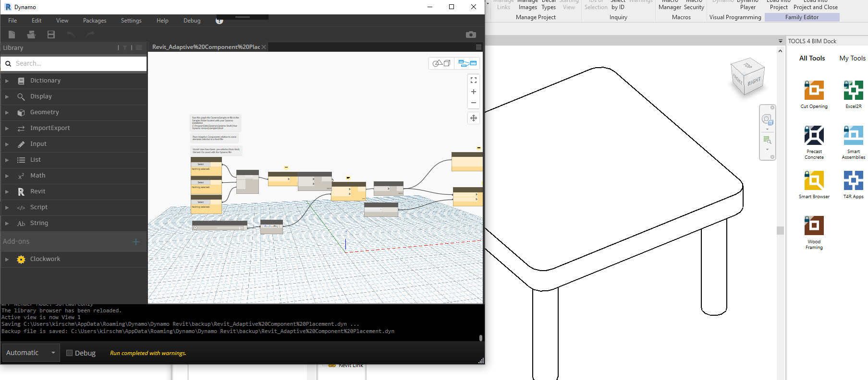Export workspace as image with camera icon
The width and height of the screenshot is (868, 380).
(x=471, y=35)
